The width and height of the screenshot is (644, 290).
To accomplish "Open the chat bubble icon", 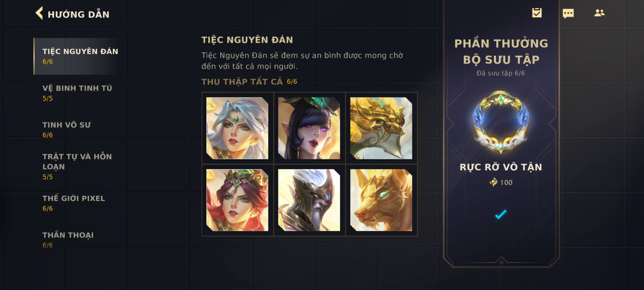I will coord(568,13).
